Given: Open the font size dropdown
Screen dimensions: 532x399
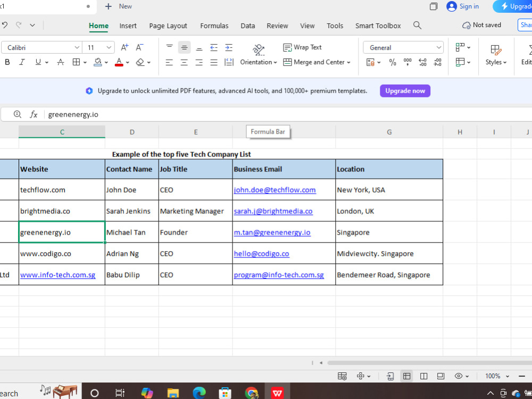Looking at the screenshot, I should coord(109,47).
